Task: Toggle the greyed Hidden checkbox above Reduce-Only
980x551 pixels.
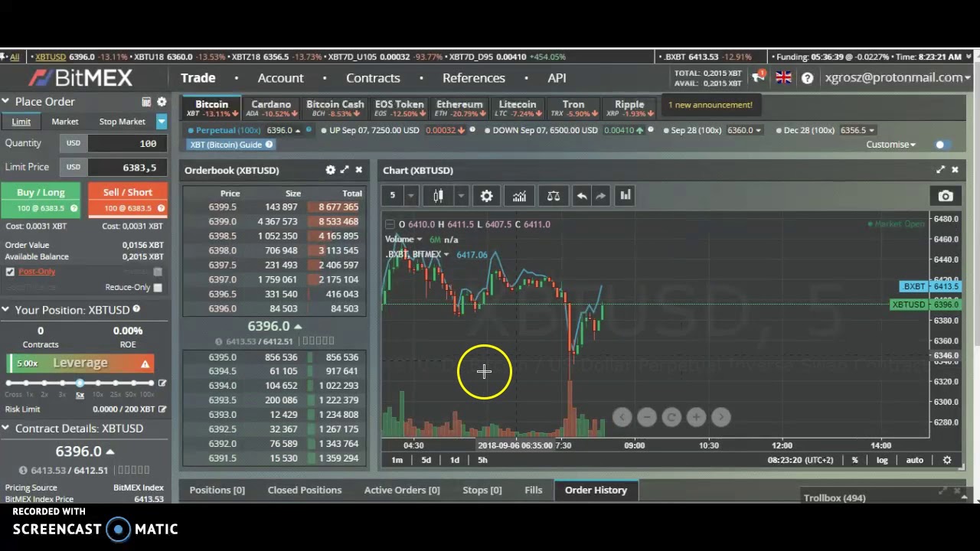Action: click(158, 272)
